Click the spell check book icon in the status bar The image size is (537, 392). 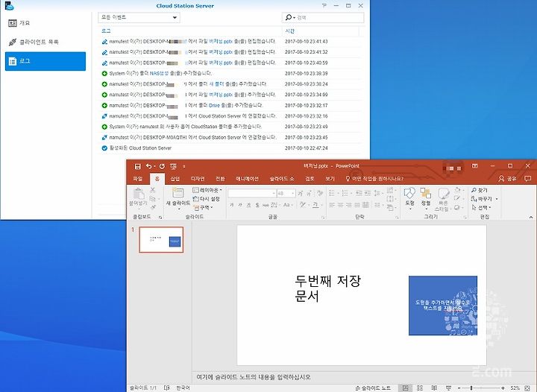pyautogui.click(x=167, y=388)
